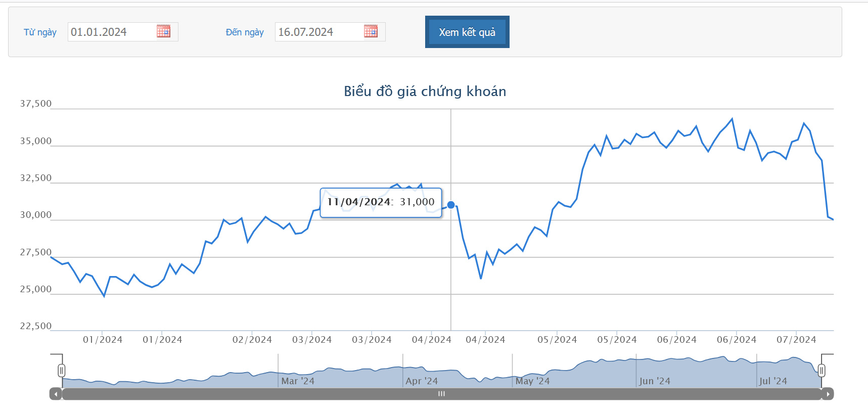Click the grip icon in the scrollbar center
The width and height of the screenshot is (868, 409).
(x=441, y=394)
